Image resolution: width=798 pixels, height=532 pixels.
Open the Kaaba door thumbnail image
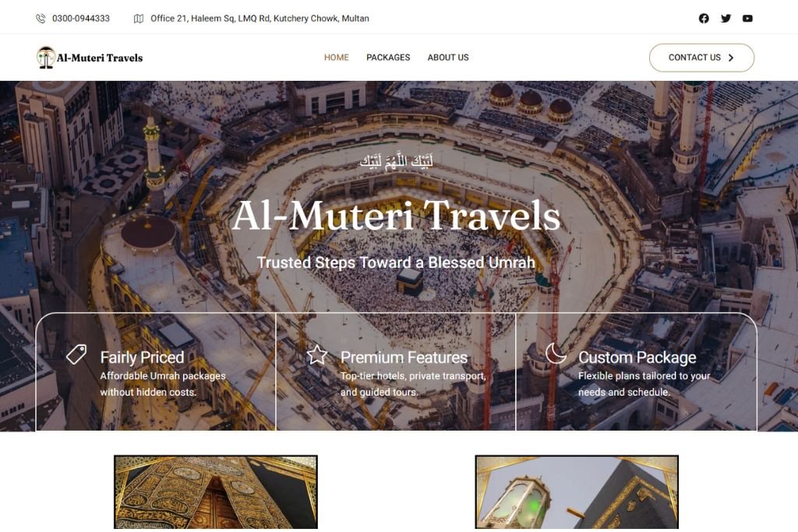tap(216, 491)
